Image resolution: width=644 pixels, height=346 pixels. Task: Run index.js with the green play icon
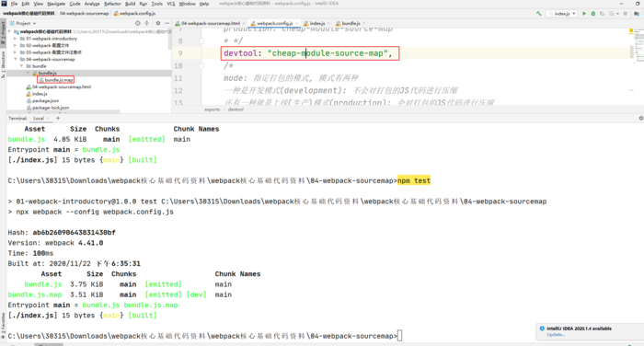(584, 14)
